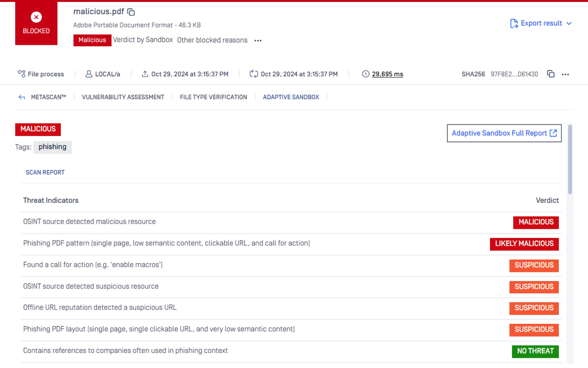
Task: Open the Scan Report section
Action: click(x=45, y=172)
